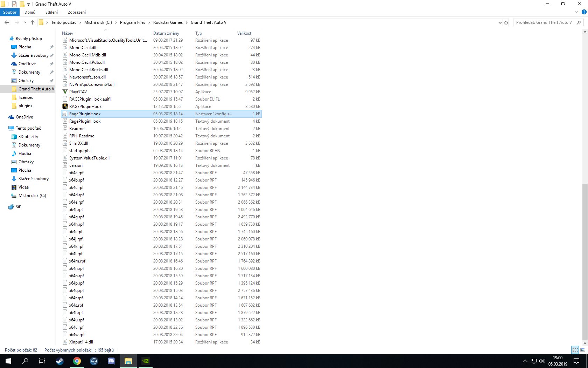Click the Help question mark icon
588x368 pixels.
[584, 12]
